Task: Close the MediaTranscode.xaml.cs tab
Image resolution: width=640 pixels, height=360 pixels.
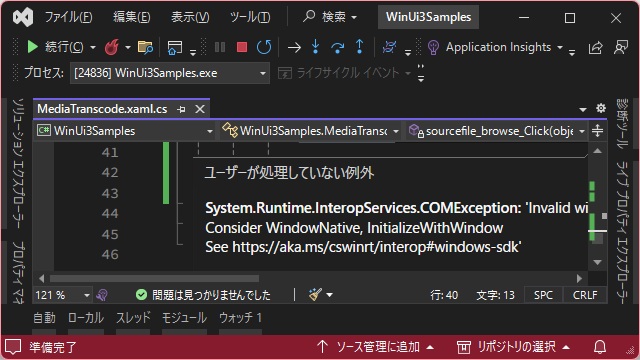Action: (x=200, y=109)
